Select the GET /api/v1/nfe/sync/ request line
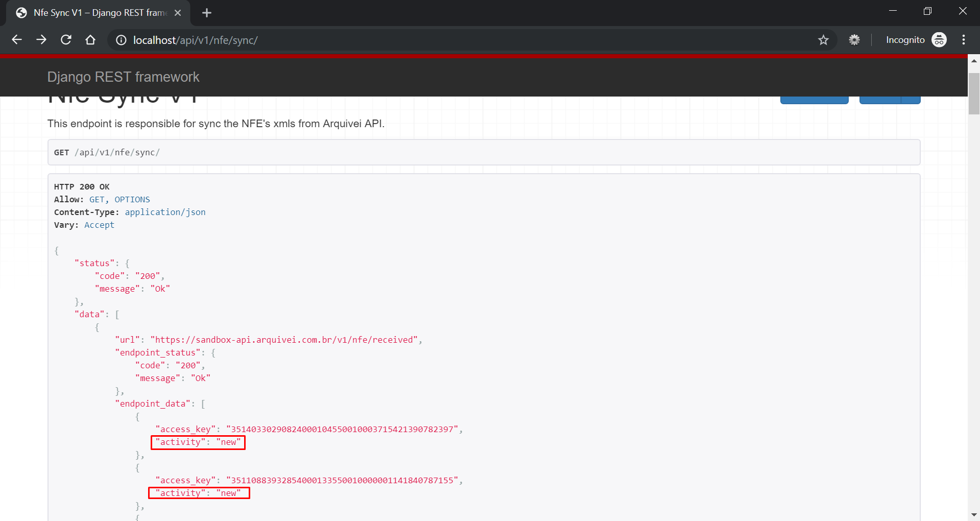 (x=107, y=152)
